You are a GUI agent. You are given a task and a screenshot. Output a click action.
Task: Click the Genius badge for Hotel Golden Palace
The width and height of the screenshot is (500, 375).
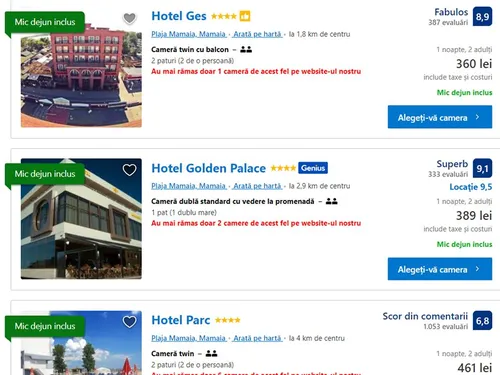point(313,168)
